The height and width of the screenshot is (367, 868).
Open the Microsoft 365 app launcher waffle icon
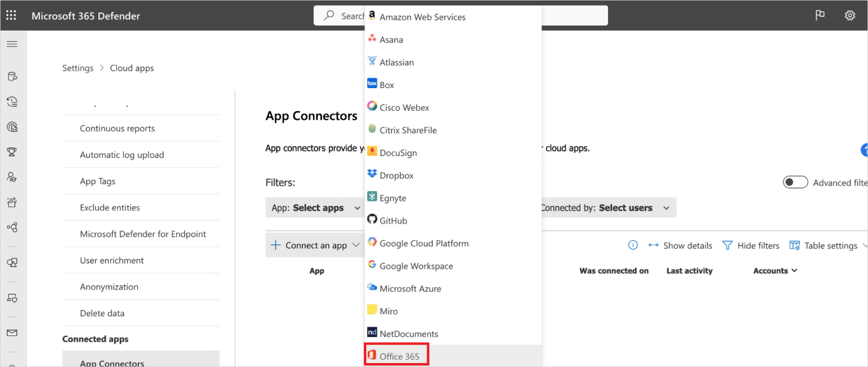click(x=11, y=15)
